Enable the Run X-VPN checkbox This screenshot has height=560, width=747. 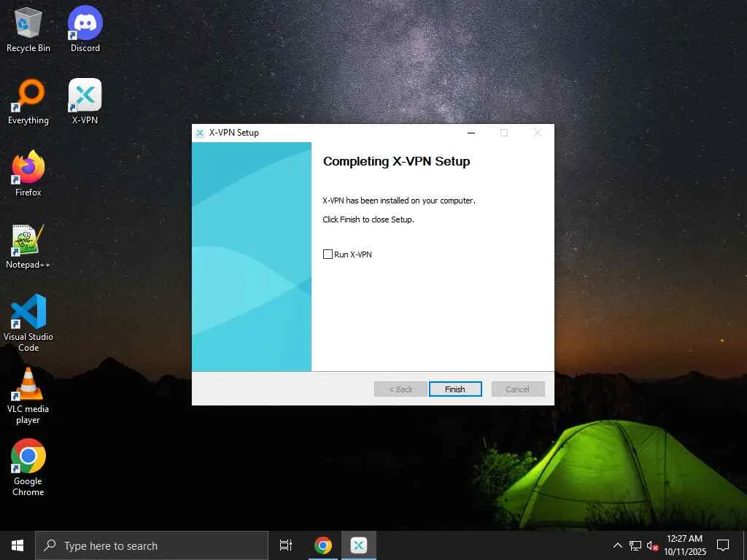click(328, 254)
